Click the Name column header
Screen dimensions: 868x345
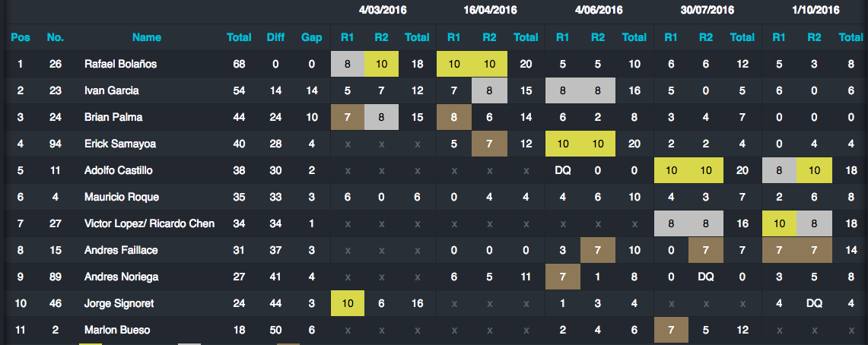coord(147,37)
